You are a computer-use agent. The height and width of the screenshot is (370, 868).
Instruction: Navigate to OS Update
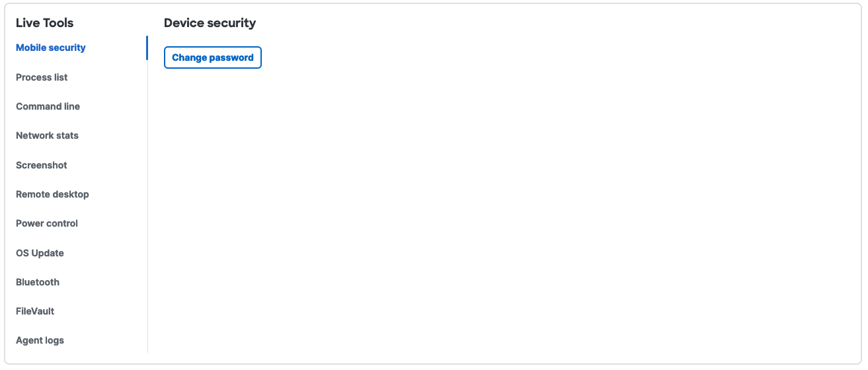pyautogui.click(x=40, y=253)
